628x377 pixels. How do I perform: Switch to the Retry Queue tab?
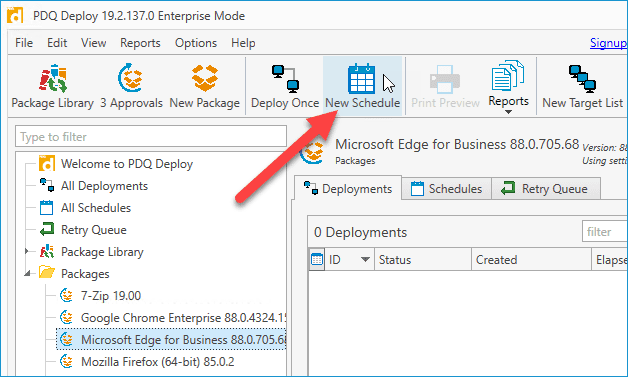coord(546,189)
